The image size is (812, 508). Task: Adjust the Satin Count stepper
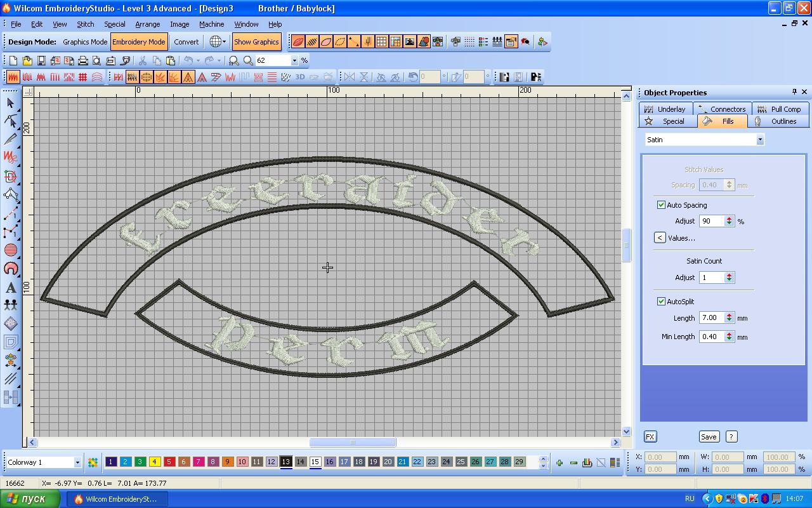729,277
